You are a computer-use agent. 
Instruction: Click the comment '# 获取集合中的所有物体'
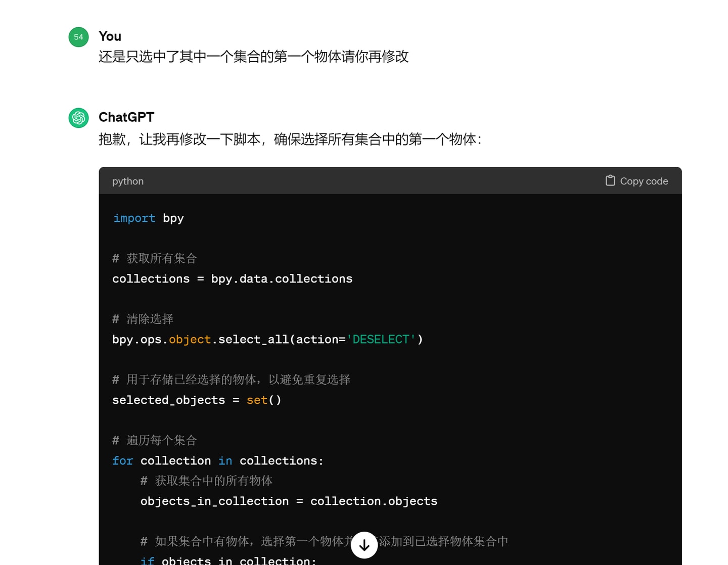[206, 481]
